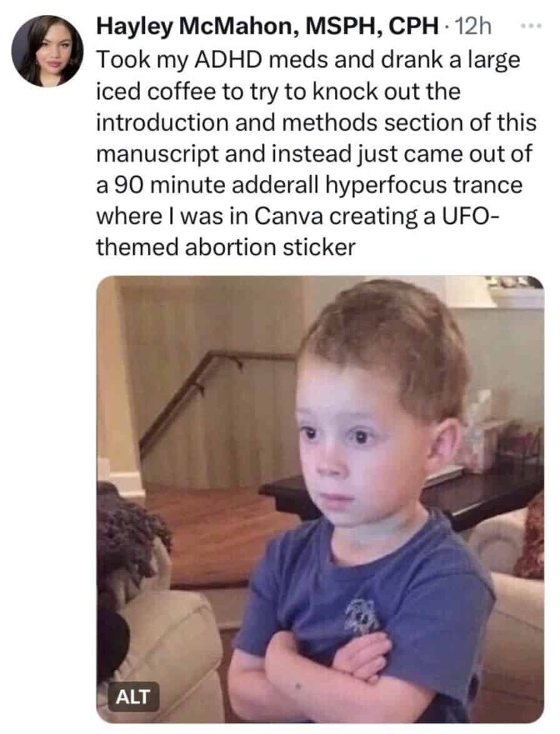Open the attached photo of the boy
Viewport: 560px width, 734px height.
320,499
